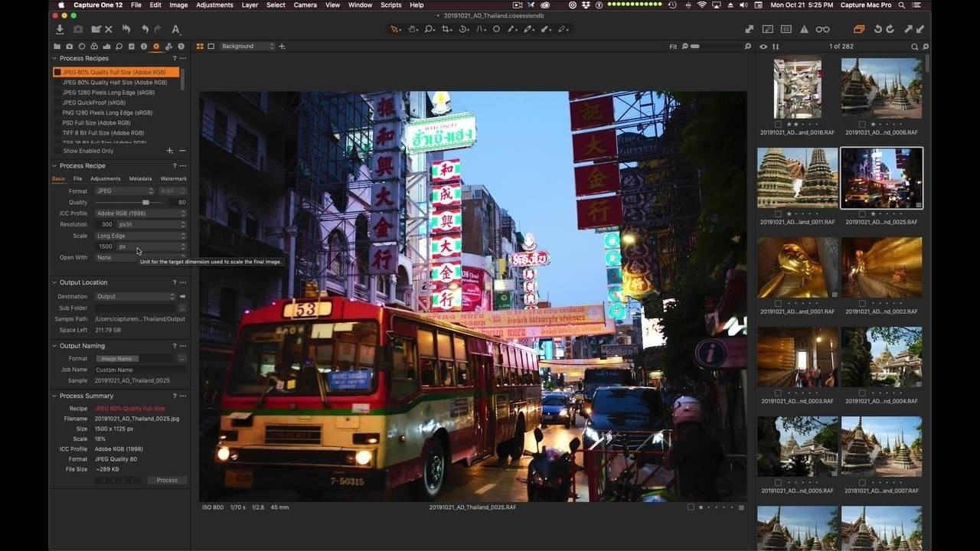Open the ICC Profile Adobe RGB dropdown

[141, 214]
